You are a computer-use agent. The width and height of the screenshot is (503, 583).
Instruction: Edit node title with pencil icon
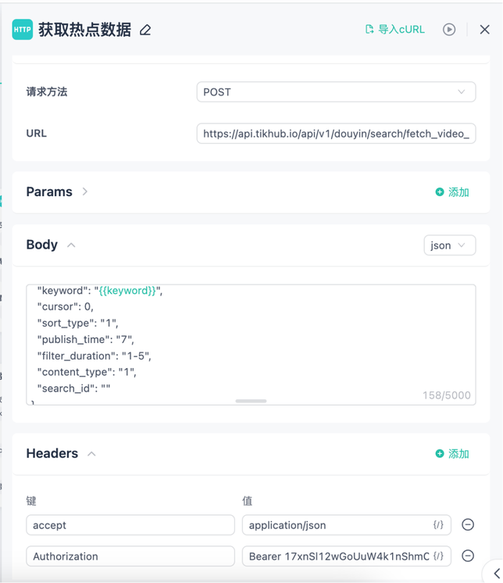pyautogui.click(x=145, y=30)
